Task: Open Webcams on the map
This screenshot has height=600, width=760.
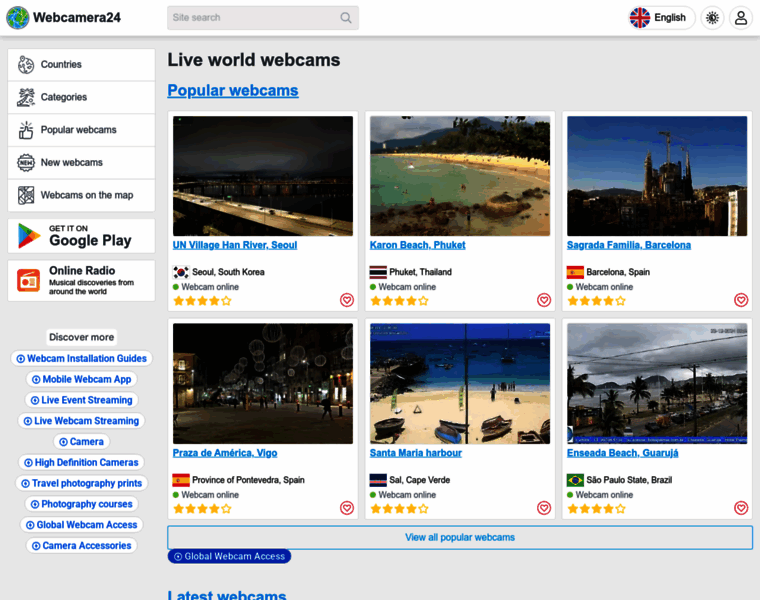Action: (x=81, y=195)
